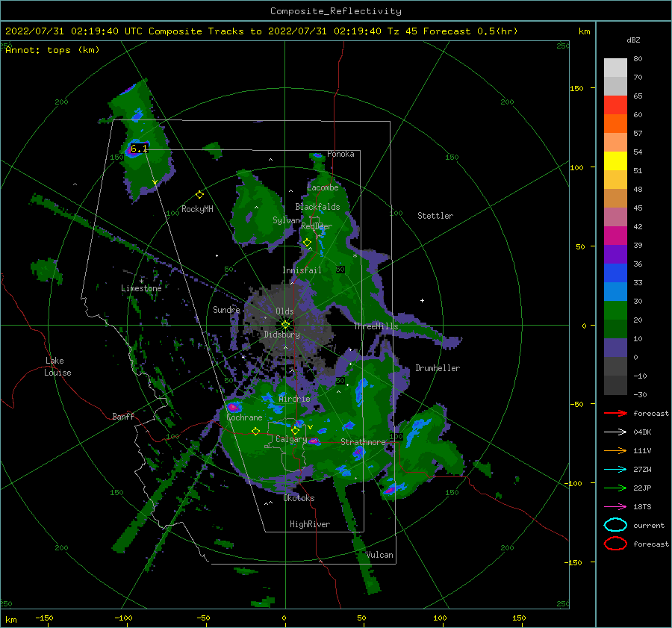Click the Sundre city label
Image resolution: width=672 pixels, height=628 pixels.
click(226, 309)
